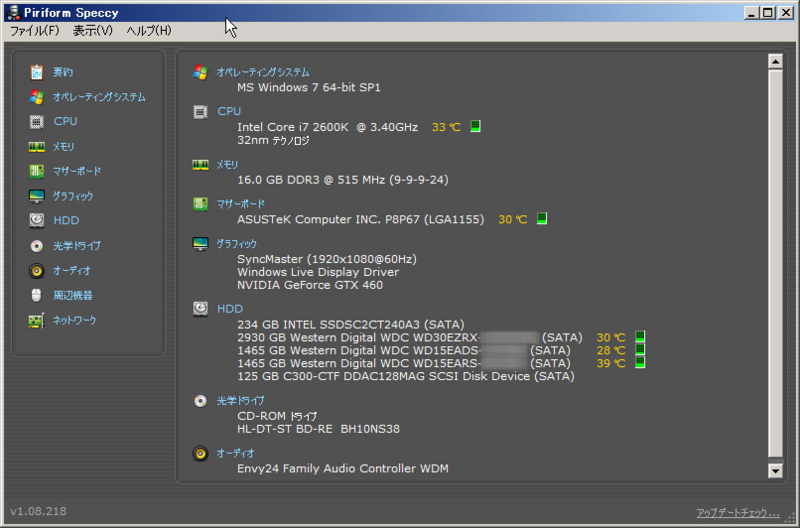Image resolution: width=800 pixels, height=528 pixels.
Task: Click the オーディオ heading in summary
Action: 235,454
